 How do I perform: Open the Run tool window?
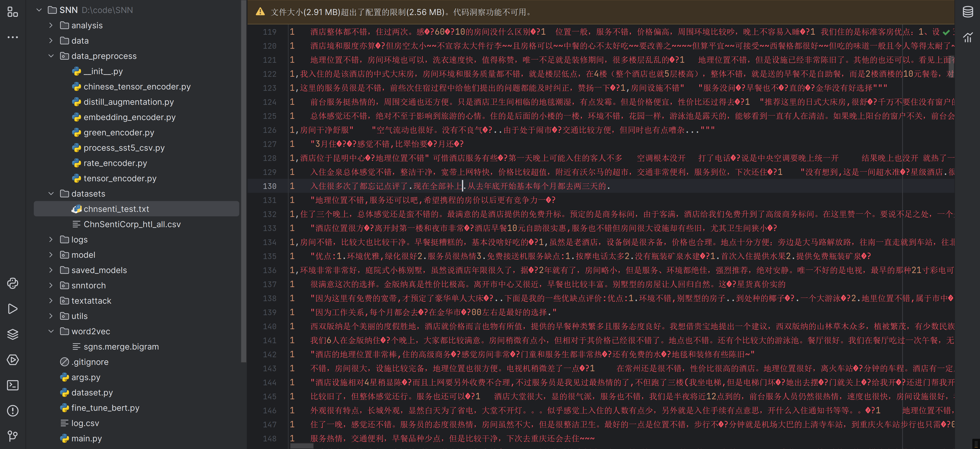[x=13, y=309]
